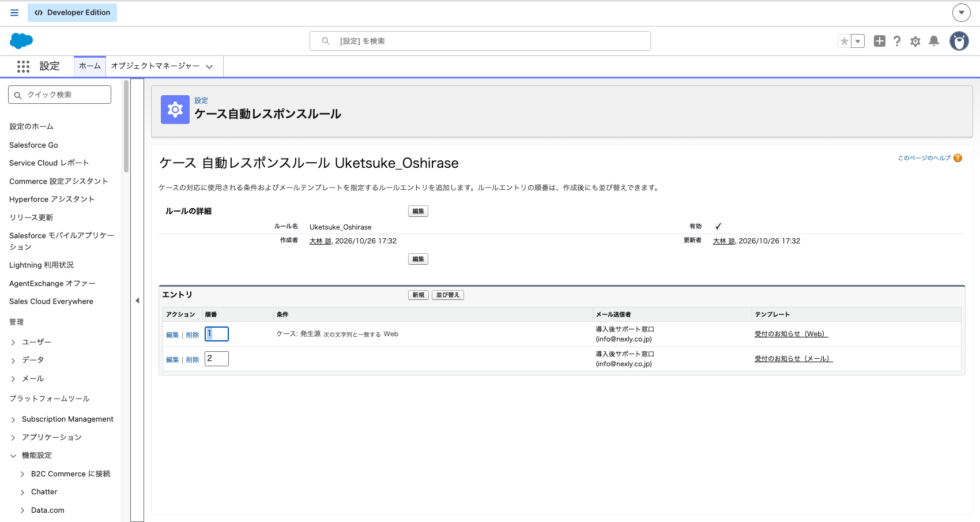Focus the global setup search field
The width and height of the screenshot is (980, 522).
[x=480, y=41]
